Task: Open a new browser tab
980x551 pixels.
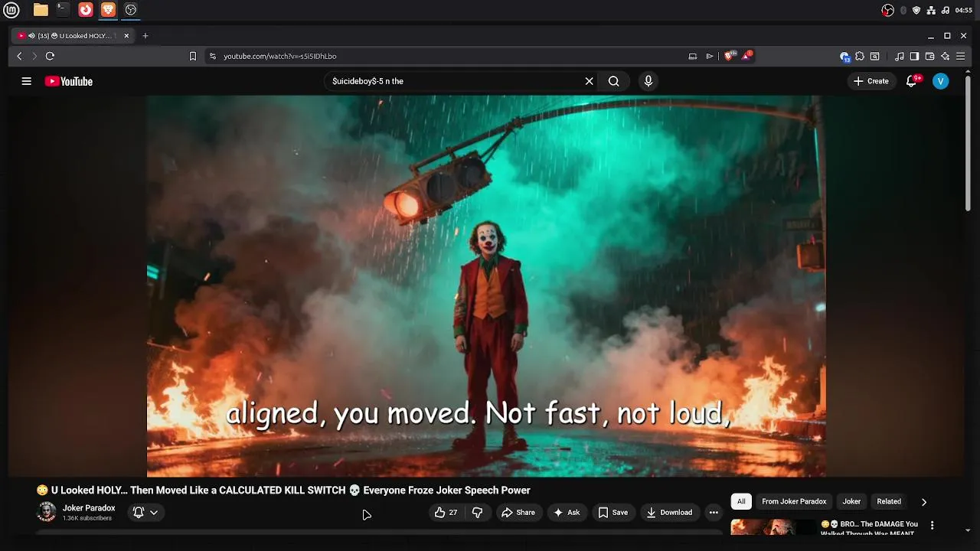Action: [145, 36]
